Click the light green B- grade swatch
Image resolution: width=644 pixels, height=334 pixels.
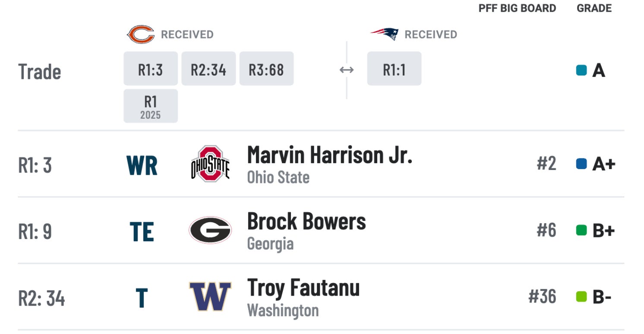pos(581,297)
